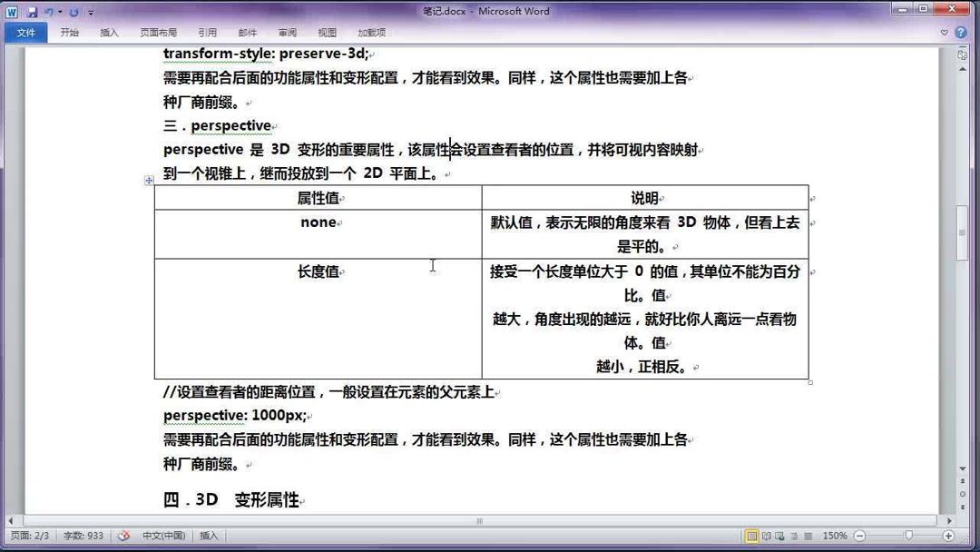The image size is (980, 552).
Task: Select the Web Layout view icon
Action: [x=780, y=536]
